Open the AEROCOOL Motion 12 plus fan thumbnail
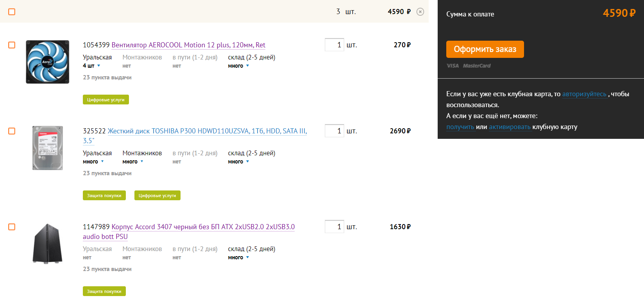 pyautogui.click(x=47, y=62)
